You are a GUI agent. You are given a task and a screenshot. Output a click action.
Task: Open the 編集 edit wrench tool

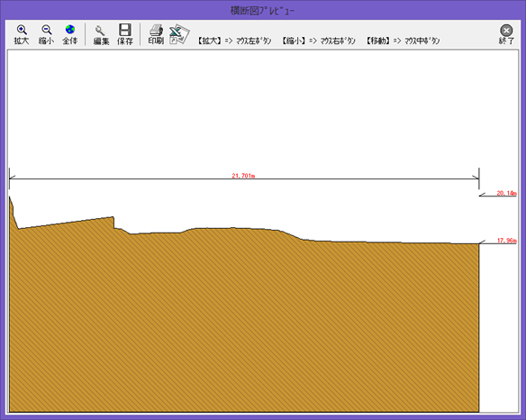coord(101,34)
